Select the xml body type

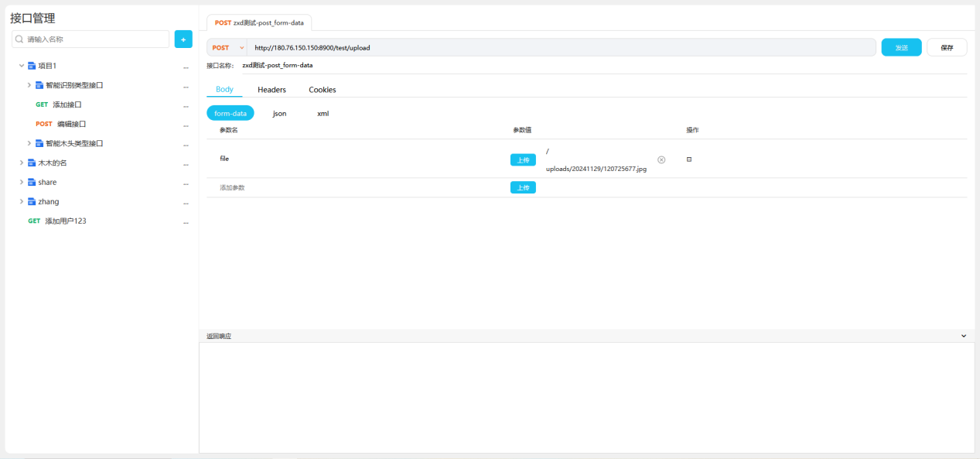coord(323,114)
